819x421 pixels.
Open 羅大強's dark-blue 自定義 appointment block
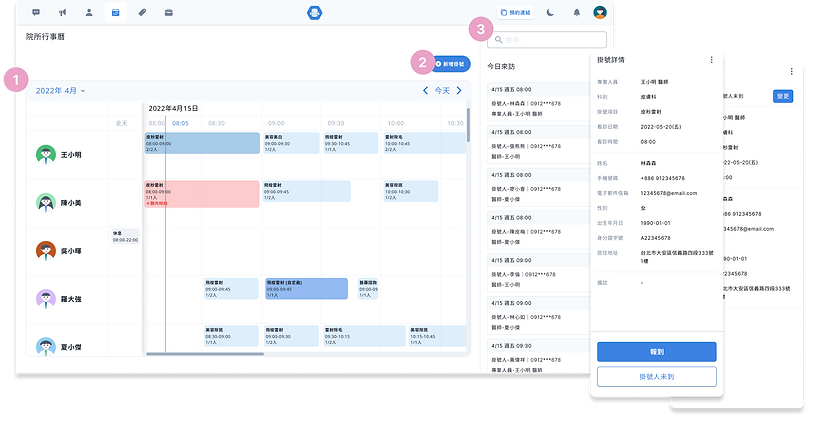(x=307, y=288)
